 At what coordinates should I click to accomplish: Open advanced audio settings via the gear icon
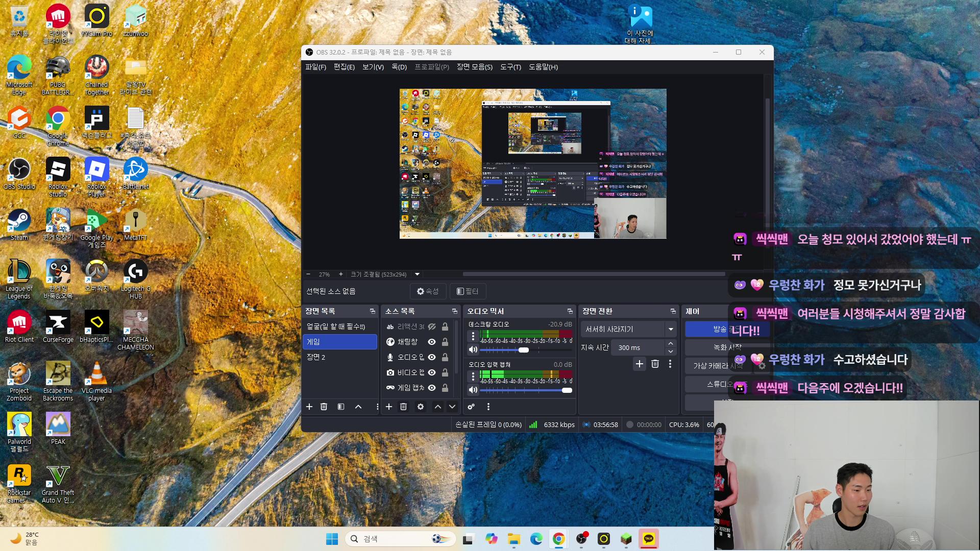471,407
